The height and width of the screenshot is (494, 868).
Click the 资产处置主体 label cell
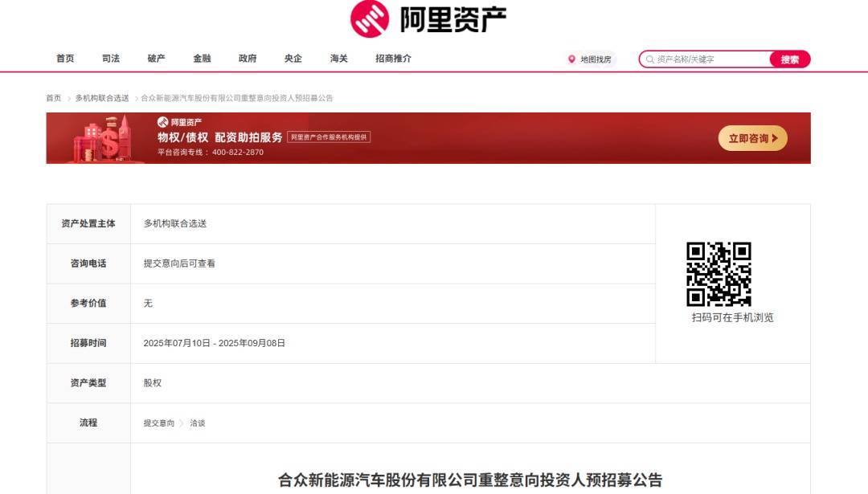88,223
